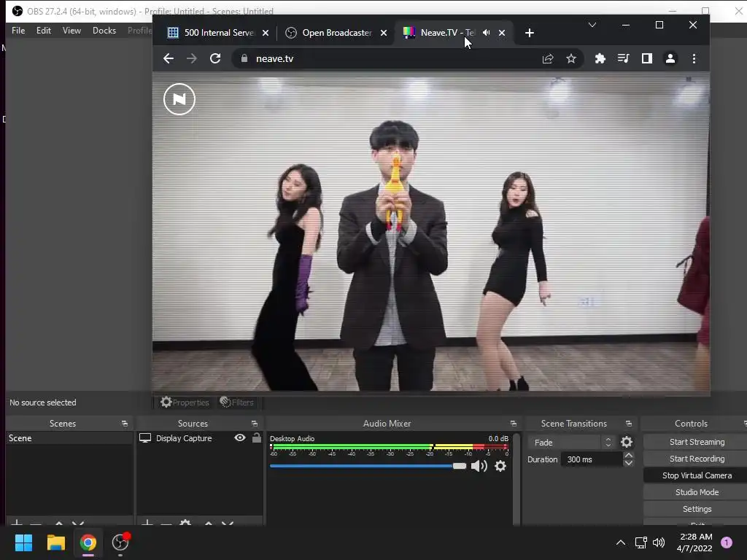Image resolution: width=747 pixels, height=560 pixels.
Task: Open taskbar clock showing 2:28 AM
Action: point(694,542)
